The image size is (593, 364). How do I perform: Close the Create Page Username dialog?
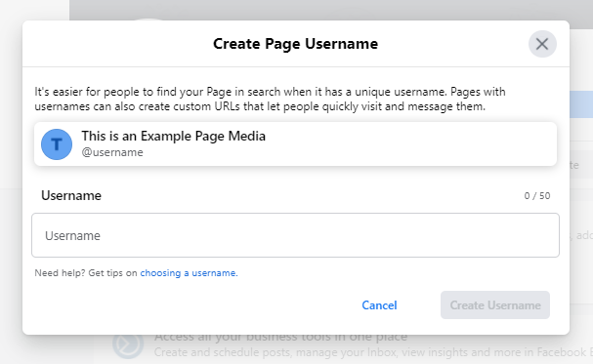click(542, 44)
